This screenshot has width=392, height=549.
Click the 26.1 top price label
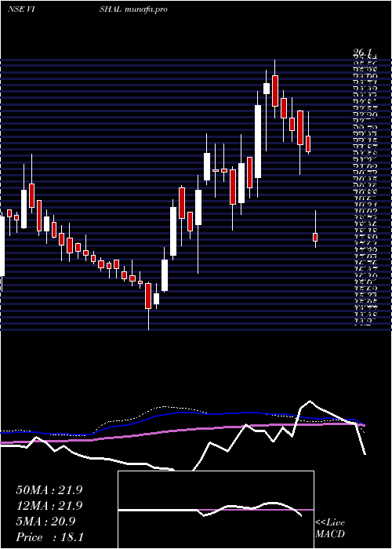click(x=362, y=53)
